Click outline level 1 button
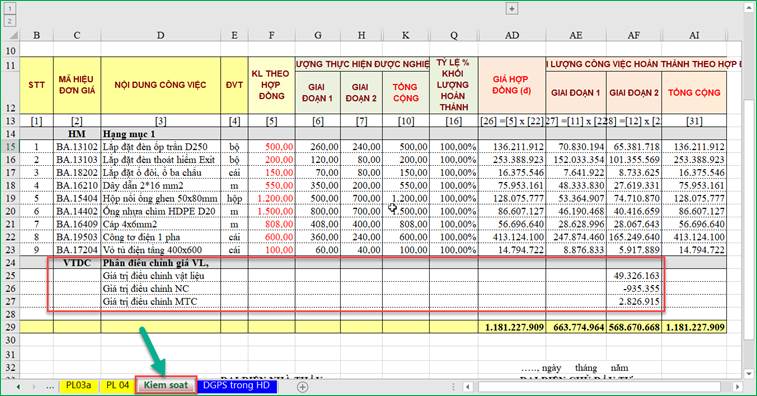 click(10, 8)
